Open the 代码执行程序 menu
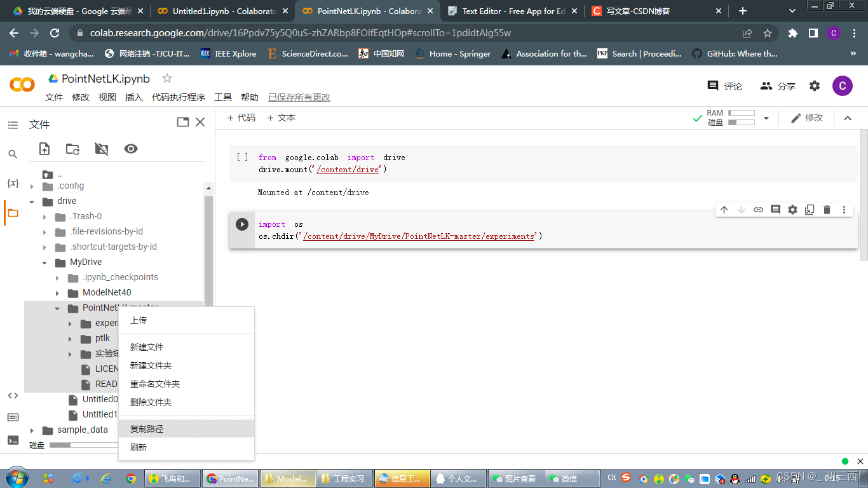The height and width of the screenshot is (488, 868). point(179,97)
